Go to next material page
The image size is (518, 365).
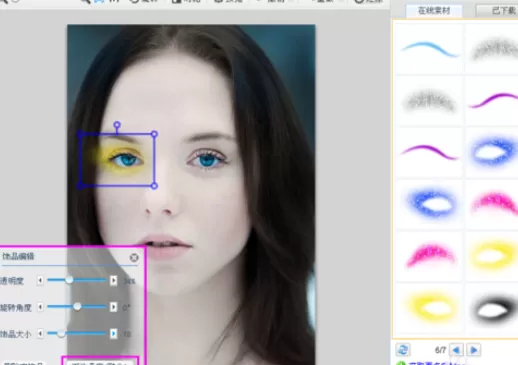(x=473, y=350)
